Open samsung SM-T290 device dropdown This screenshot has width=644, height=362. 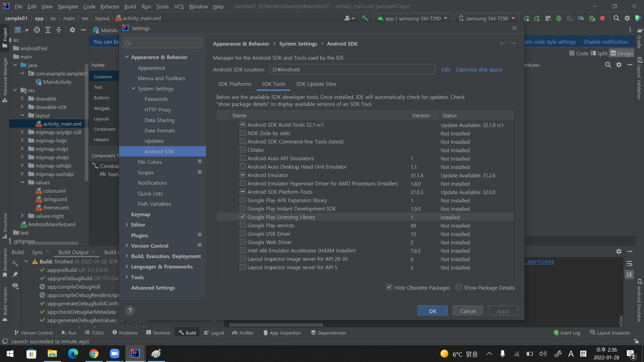487,18
